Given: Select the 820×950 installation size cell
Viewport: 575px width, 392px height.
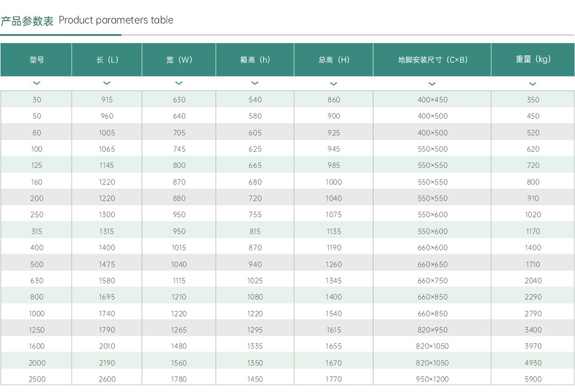Looking at the screenshot, I should (432, 330).
